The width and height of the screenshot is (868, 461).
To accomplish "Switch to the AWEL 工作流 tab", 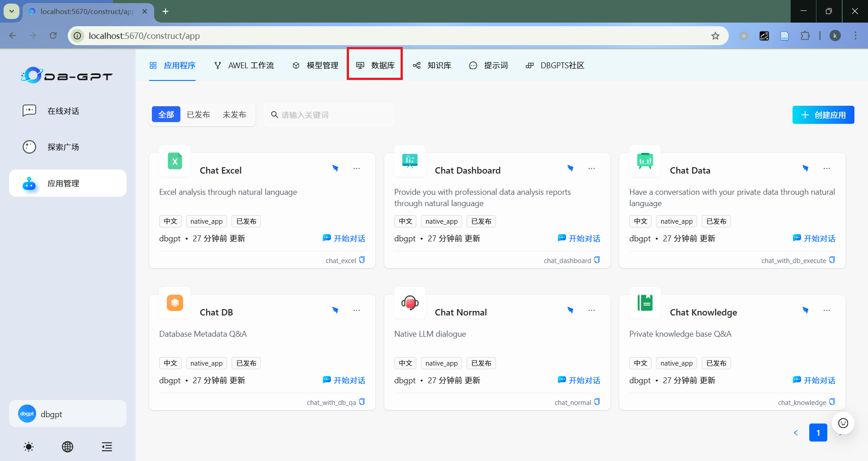I will coord(244,66).
